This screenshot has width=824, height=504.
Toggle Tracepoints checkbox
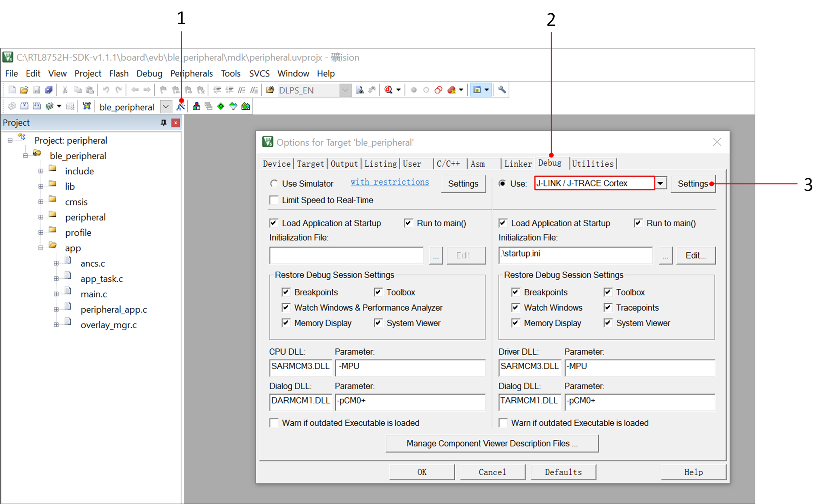point(607,307)
